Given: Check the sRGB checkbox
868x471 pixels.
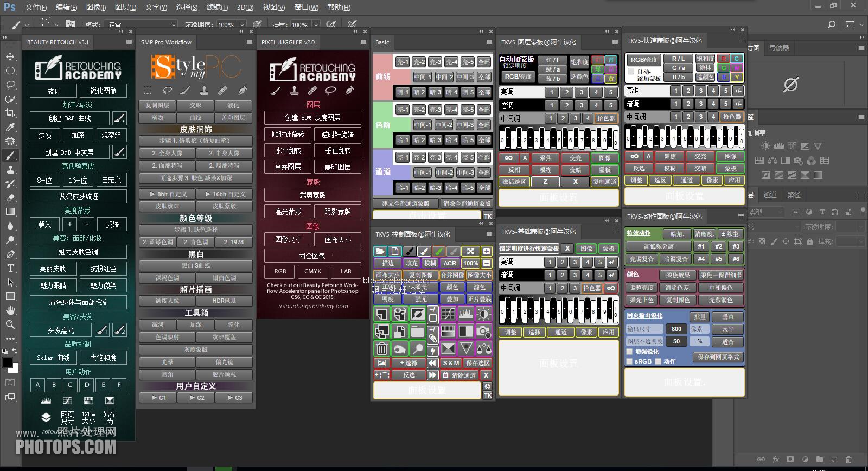Looking at the screenshot, I should (629, 361).
